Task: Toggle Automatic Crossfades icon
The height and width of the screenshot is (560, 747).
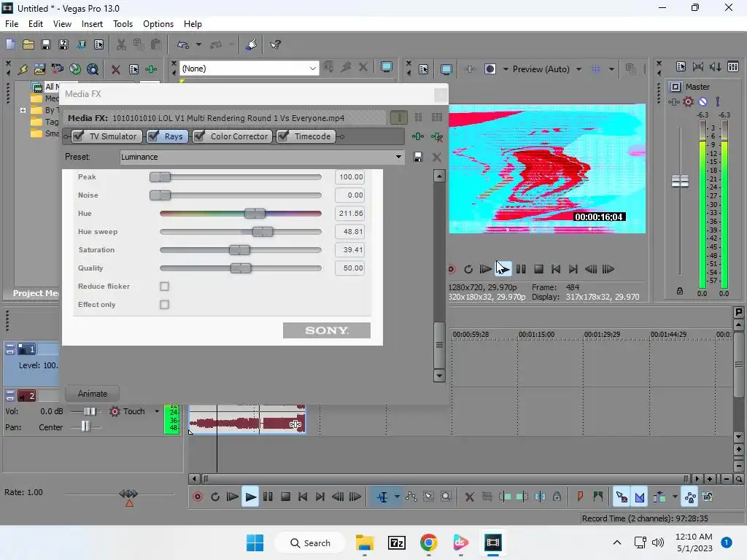Action: [x=639, y=497]
